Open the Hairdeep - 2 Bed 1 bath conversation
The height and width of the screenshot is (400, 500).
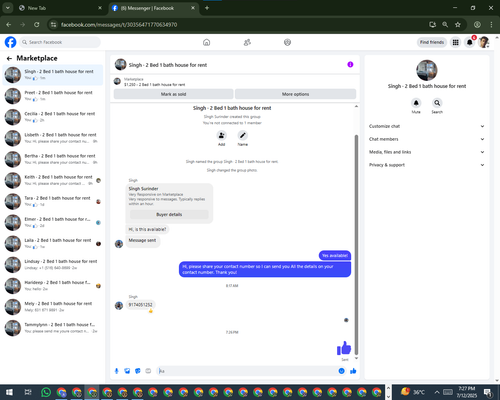[x=53, y=286]
